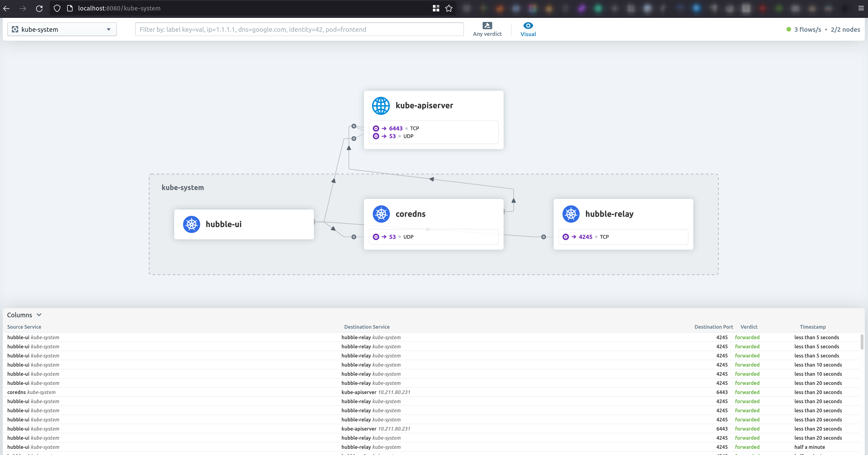
Task: Click the hubble-relay Kubernetes wheel icon
Action: pos(571,214)
